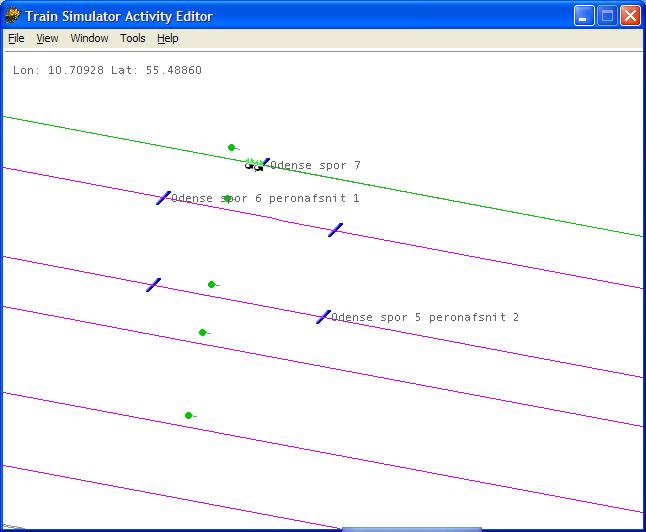Click the Activity Editor title bar app icon
The width and height of the screenshot is (646, 532).
point(12,16)
